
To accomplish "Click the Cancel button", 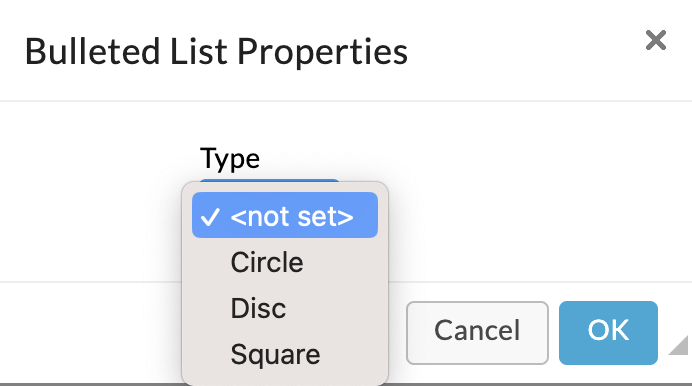I will click(x=477, y=333).
